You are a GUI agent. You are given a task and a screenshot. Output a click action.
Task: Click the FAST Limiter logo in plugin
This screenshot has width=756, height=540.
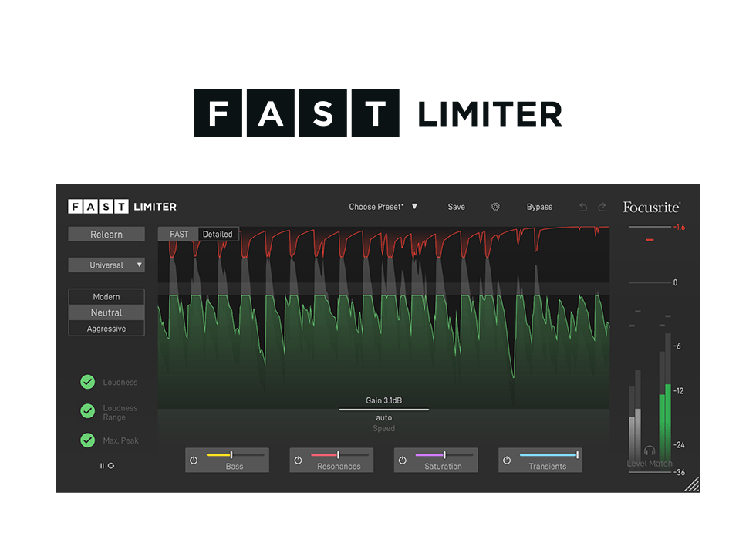122,207
